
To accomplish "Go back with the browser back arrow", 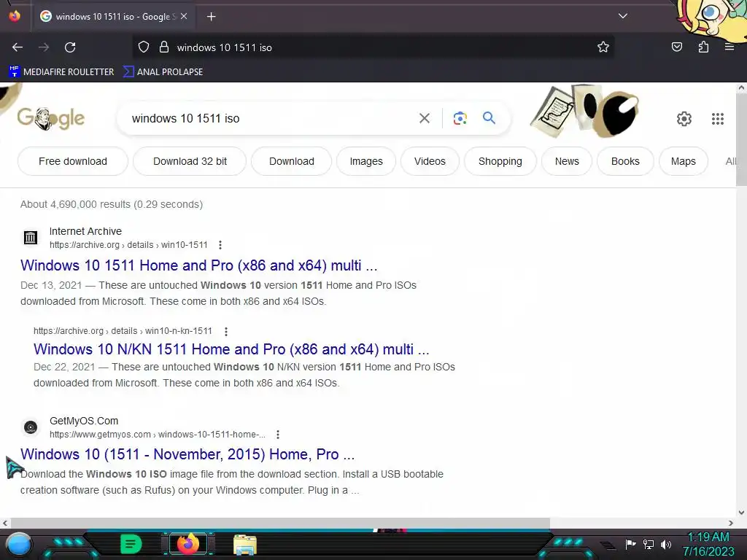I will click(18, 47).
